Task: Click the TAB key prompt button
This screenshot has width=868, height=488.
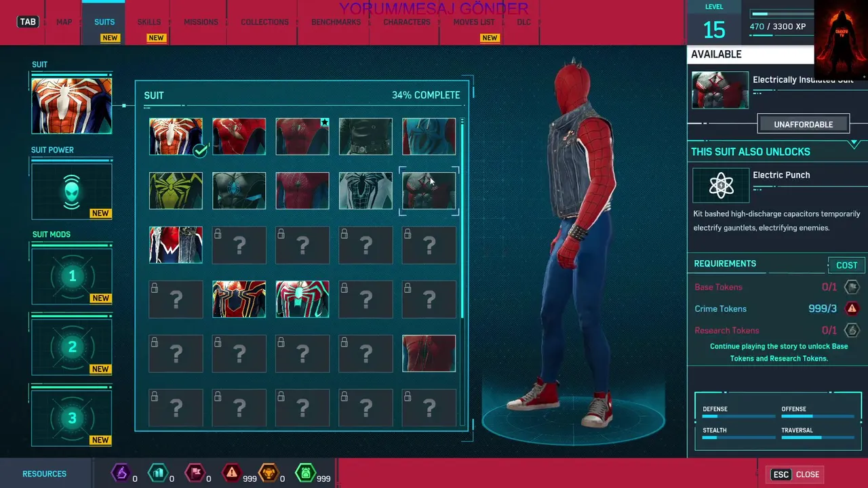Action: click(x=28, y=22)
